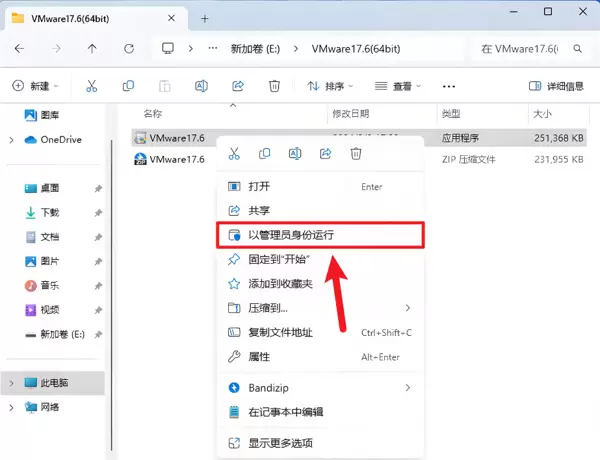
Task: Click the copy icon in the context menu
Action: pos(264,153)
